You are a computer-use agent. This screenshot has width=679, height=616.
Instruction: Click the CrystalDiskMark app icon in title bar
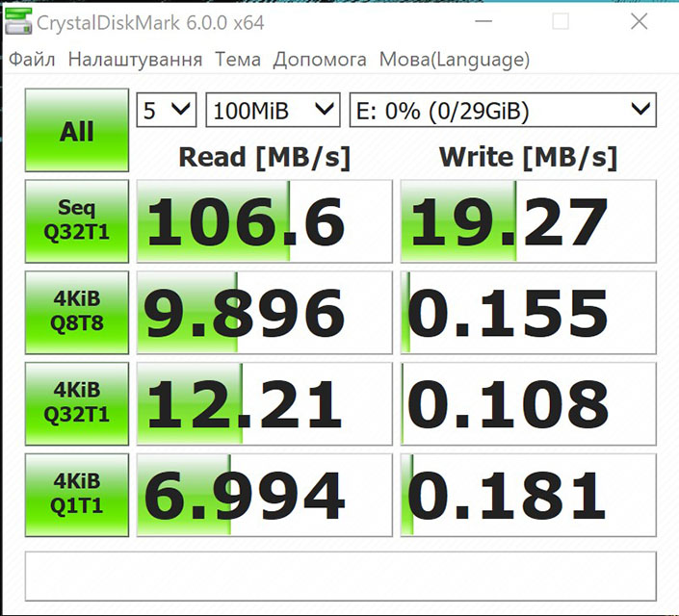point(18,21)
